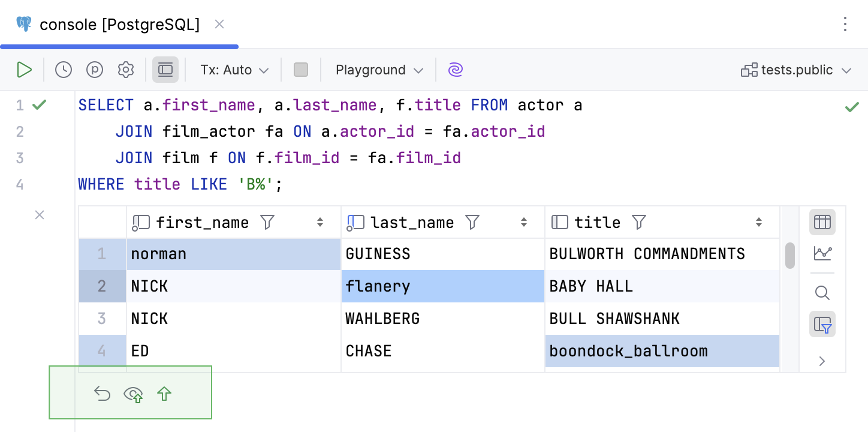Expand the Tx: Auto transaction dropdown

point(234,70)
